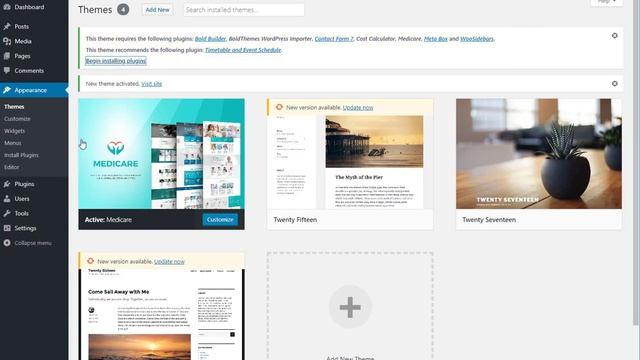The image size is (640, 360).
Task: Open the Pages menu item
Action: pyautogui.click(x=34, y=56)
